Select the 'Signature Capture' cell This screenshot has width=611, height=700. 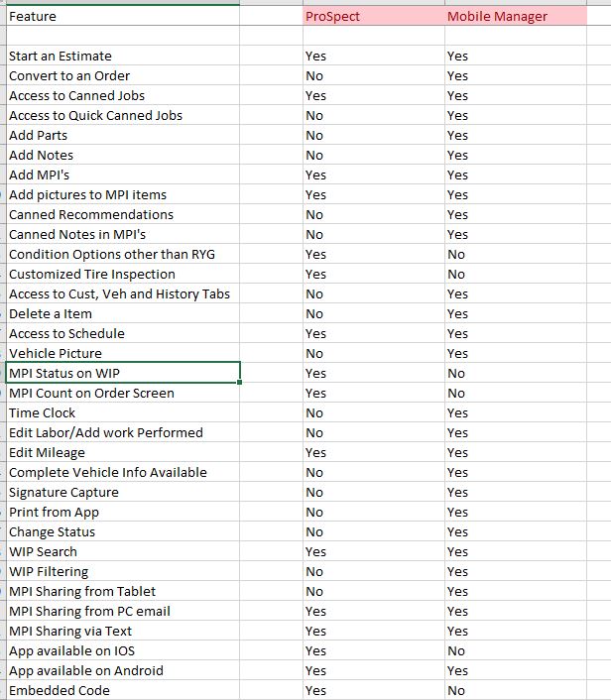coord(123,492)
